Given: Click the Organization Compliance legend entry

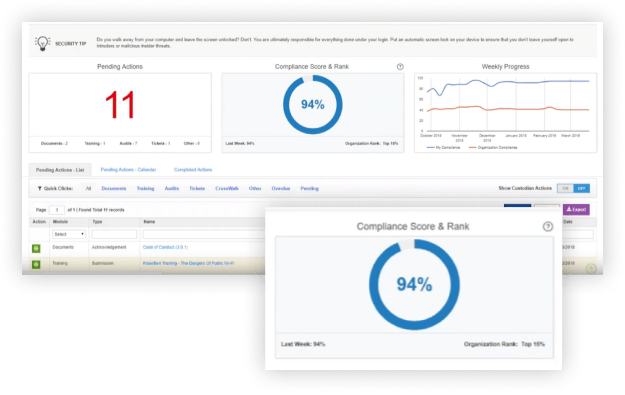Looking at the screenshot, I should (x=493, y=147).
